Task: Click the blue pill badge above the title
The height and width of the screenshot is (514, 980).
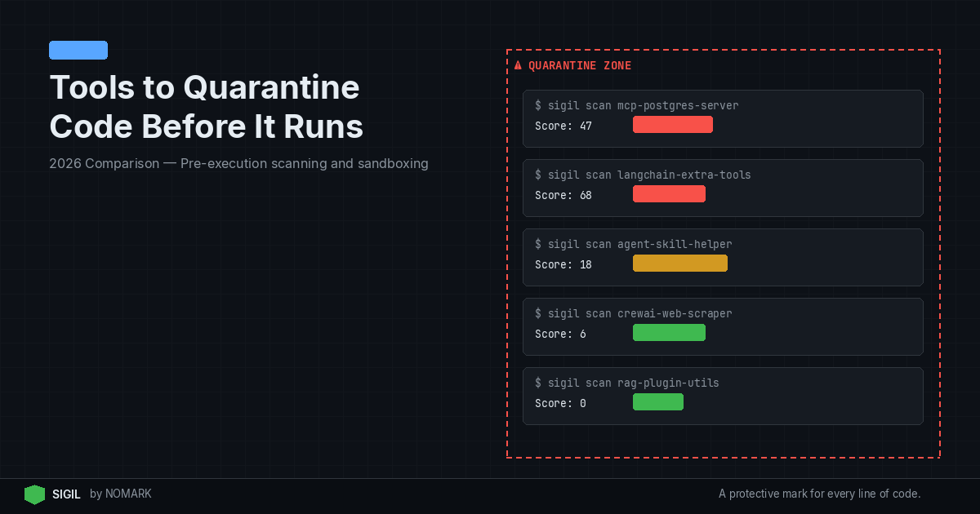Action: point(78,51)
